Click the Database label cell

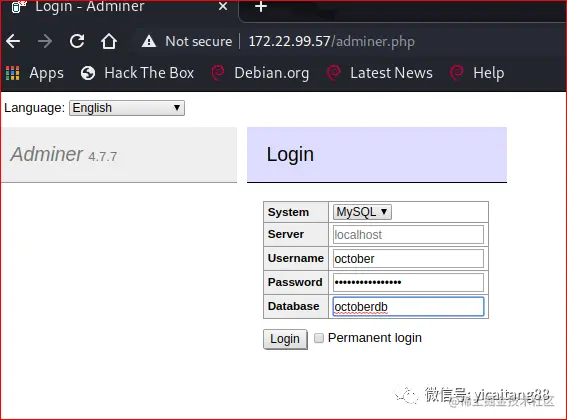tap(296, 306)
